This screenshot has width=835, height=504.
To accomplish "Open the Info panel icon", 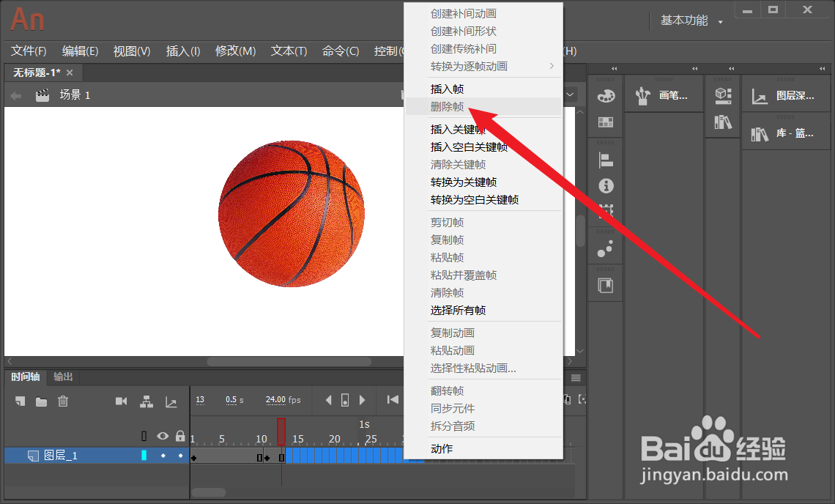I will pyautogui.click(x=606, y=186).
